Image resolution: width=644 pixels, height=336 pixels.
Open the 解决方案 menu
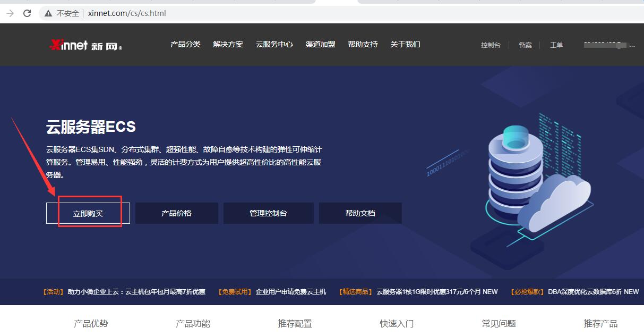[x=228, y=44]
